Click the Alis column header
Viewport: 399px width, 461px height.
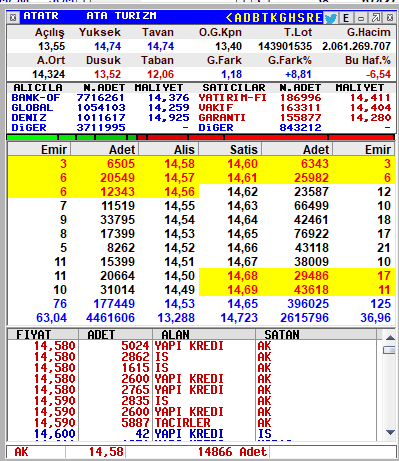click(169, 149)
